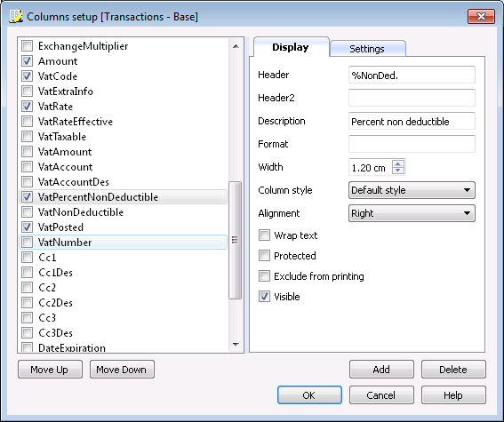This screenshot has width=504, height=422.
Task: Click the Banana app icon in title bar
Action: pyautogui.click(x=16, y=16)
